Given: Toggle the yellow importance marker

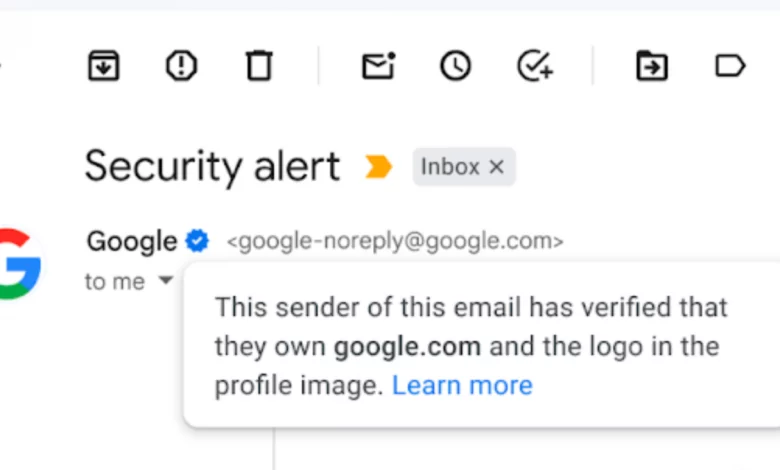Looking at the screenshot, I should 378,167.
